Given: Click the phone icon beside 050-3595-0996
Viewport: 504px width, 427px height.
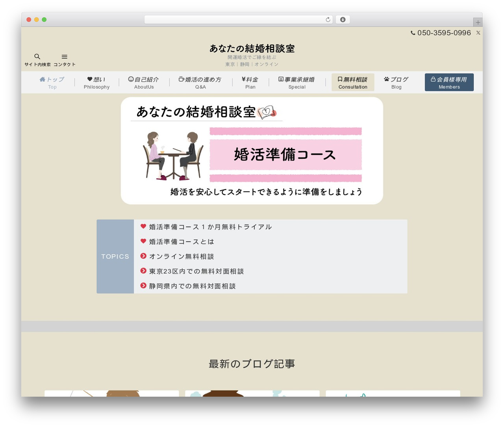Looking at the screenshot, I should [x=413, y=33].
